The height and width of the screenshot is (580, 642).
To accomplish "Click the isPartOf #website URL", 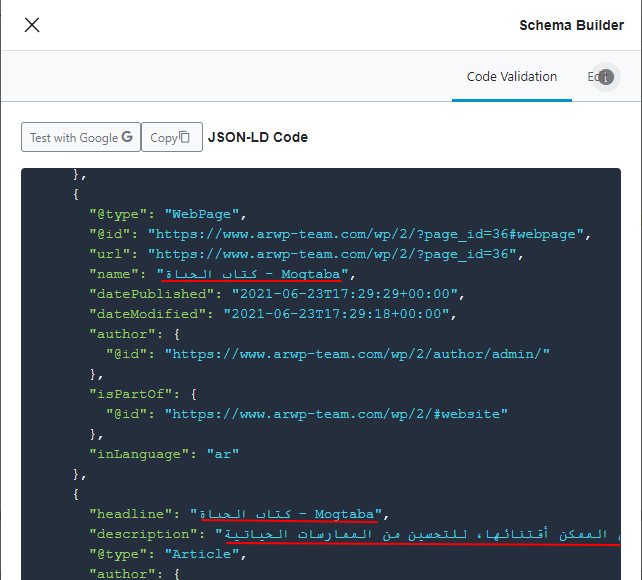I will (x=336, y=413).
